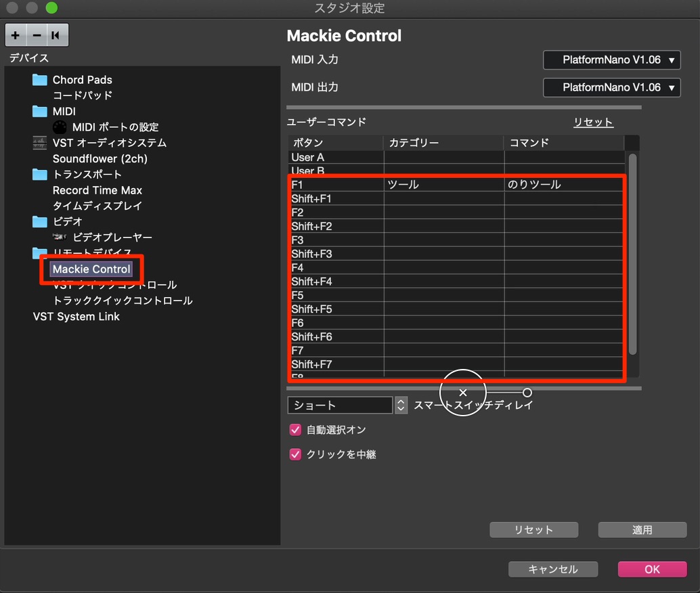Select the Shift+F7 row
700x593 pixels.
click(x=456, y=365)
